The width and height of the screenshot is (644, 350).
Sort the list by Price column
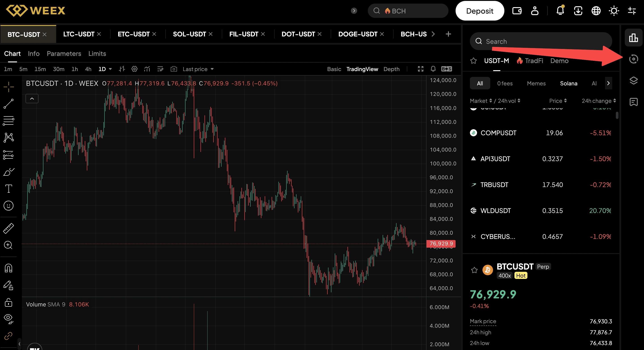pos(558,101)
